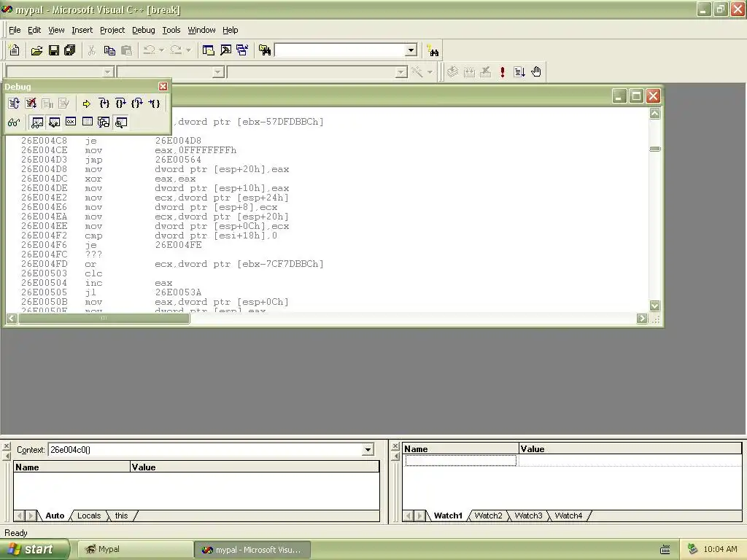This screenshot has height=560, width=747.
Task: Restart the debugger from the Debug toolbar
Action: point(14,104)
